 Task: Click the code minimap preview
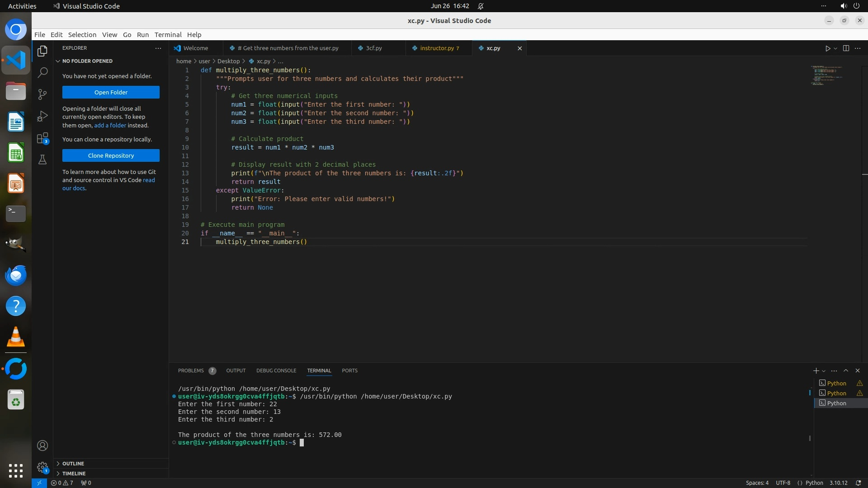tap(826, 75)
